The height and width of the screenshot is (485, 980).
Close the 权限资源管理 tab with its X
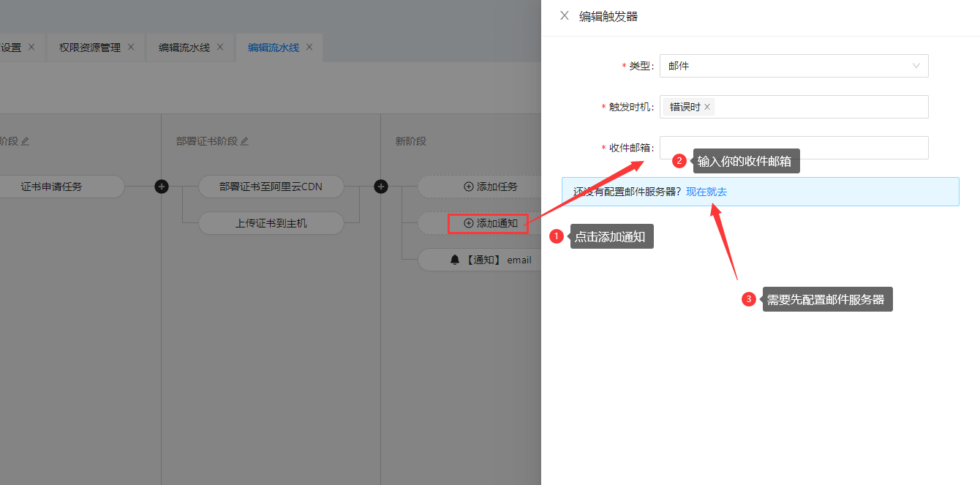[131, 47]
